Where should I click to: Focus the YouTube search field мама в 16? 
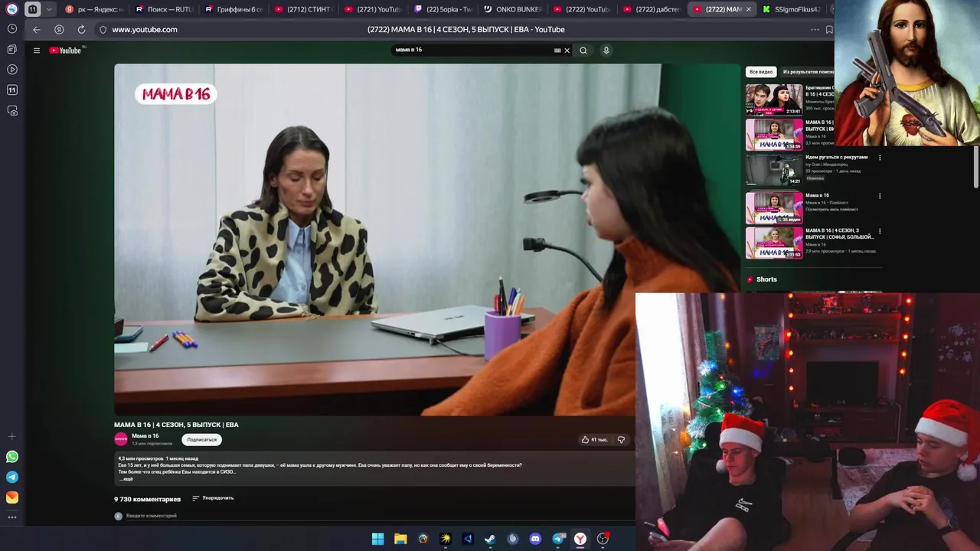[471, 51]
